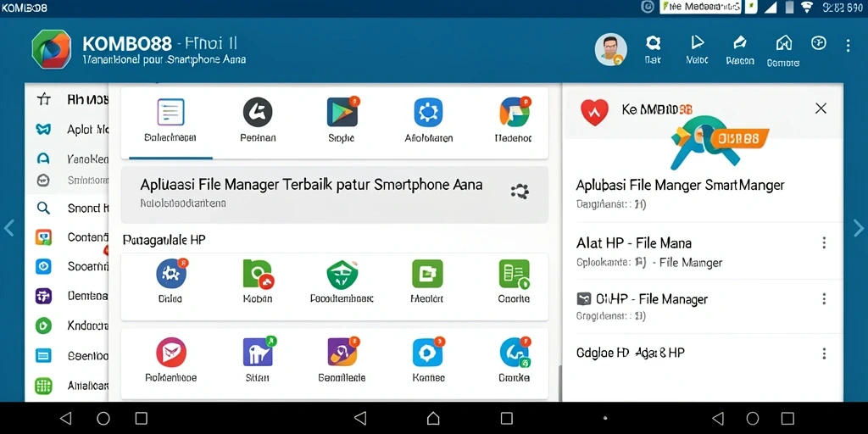Open options for the entry ending '& HP'

pyautogui.click(x=824, y=353)
